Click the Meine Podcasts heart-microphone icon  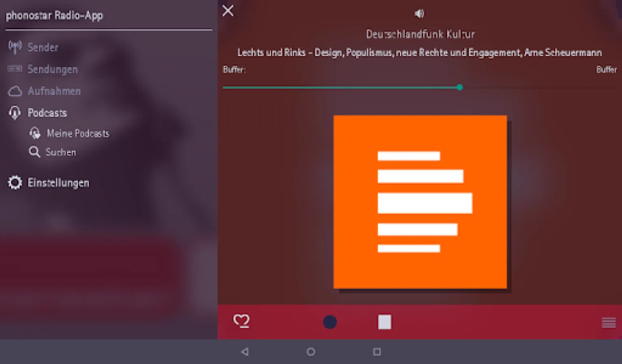[35, 133]
